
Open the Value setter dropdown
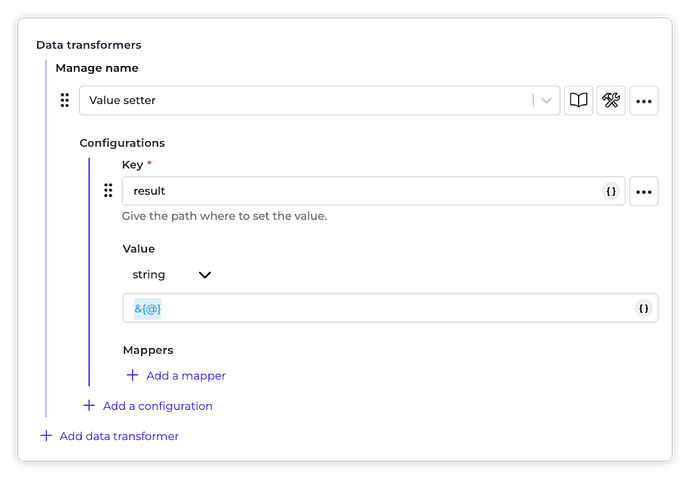[x=319, y=100]
